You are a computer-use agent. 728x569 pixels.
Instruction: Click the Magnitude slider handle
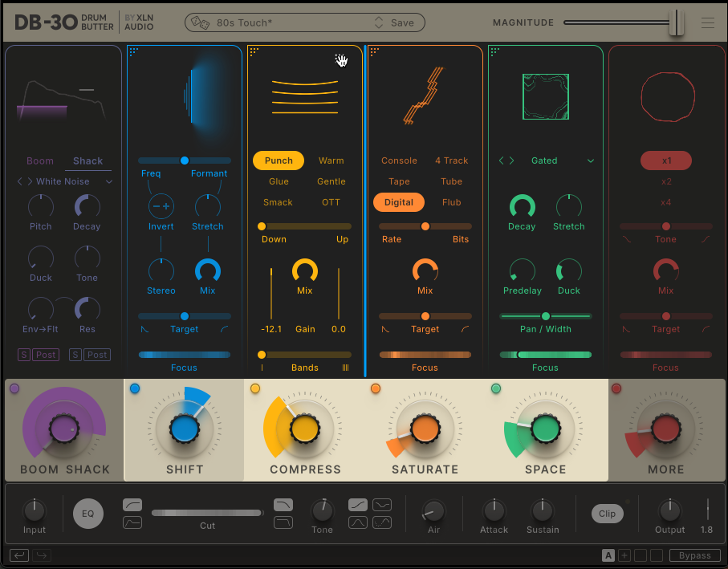[x=677, y=22]
